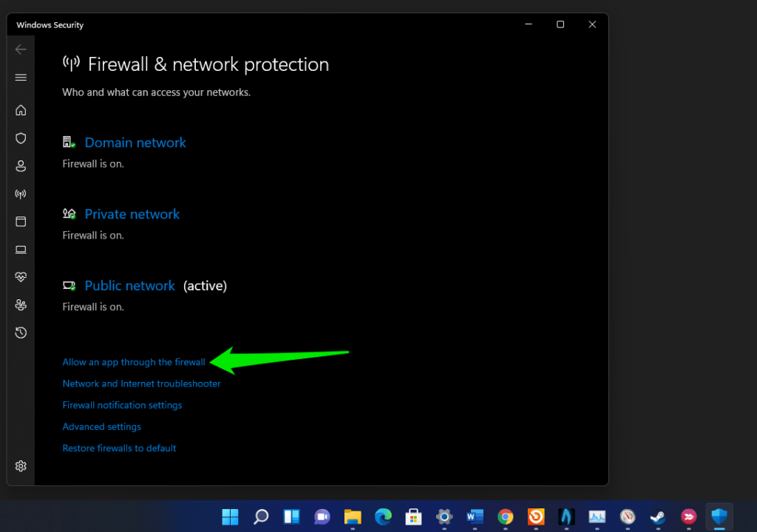Open Restore firewalls to default
The image size is (757, 532).
tap(119, 448)
